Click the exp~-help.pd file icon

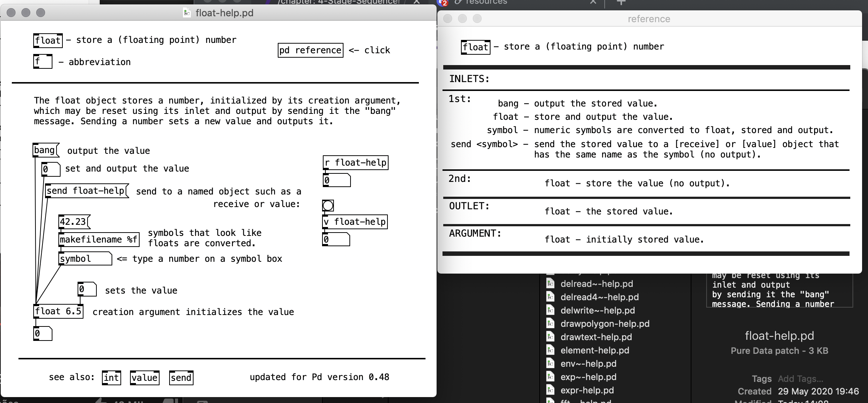551,377
